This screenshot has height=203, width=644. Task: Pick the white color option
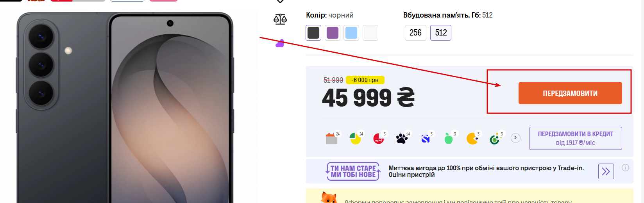pyautogui.click(x=370, y=33)
